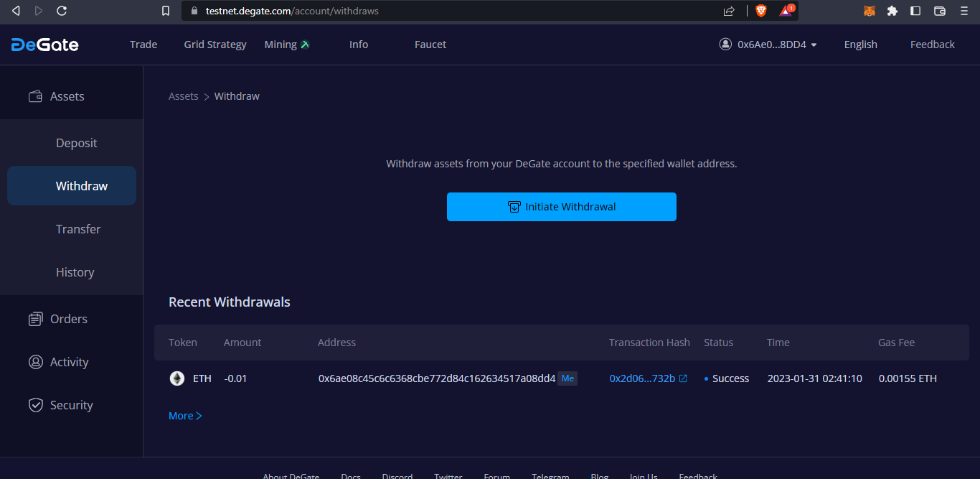The width and height of the screenshot is (980, 479).
Task: Toggle the browser sidebar panel
Action: [x=915, y=11]
